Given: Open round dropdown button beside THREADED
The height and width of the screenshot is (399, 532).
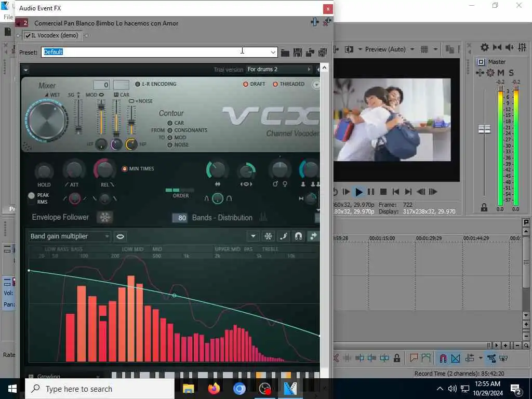Looking at the screenshot, I should click(316, 85).
